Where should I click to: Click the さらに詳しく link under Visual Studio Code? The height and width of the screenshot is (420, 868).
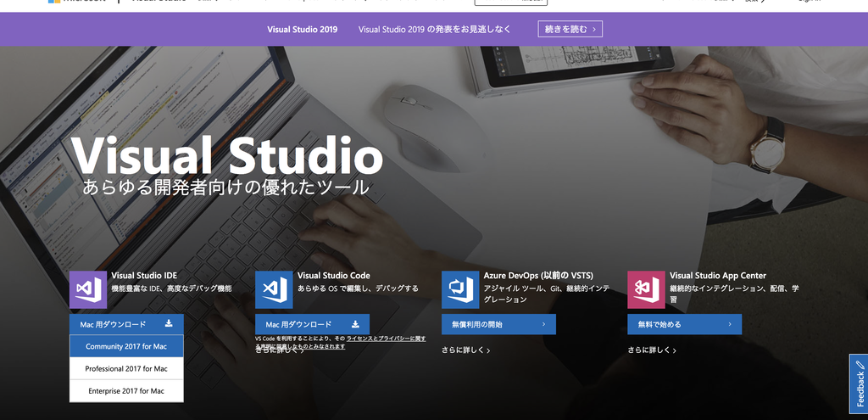[x=280, y=350]
